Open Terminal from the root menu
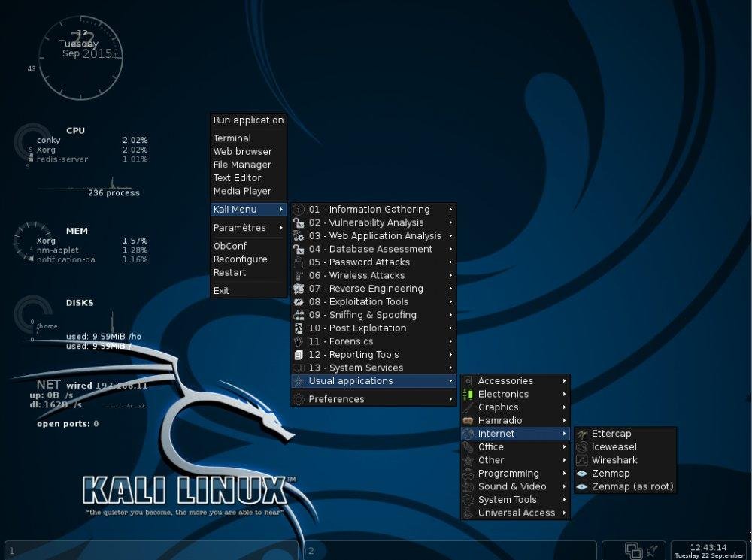Viewport: 752px width, 560px height. [248, 138]
